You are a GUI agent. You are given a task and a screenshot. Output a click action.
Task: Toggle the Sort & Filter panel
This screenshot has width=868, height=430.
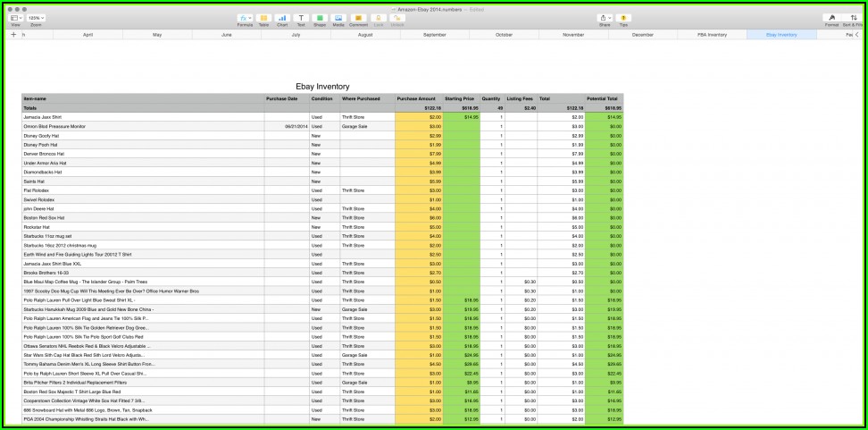coord(852,18)
